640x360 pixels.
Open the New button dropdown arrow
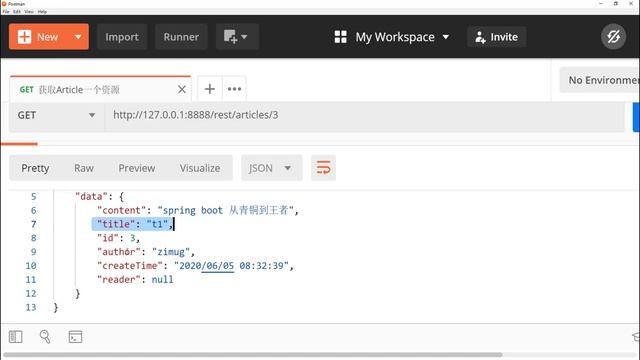[x=78, y=37]
